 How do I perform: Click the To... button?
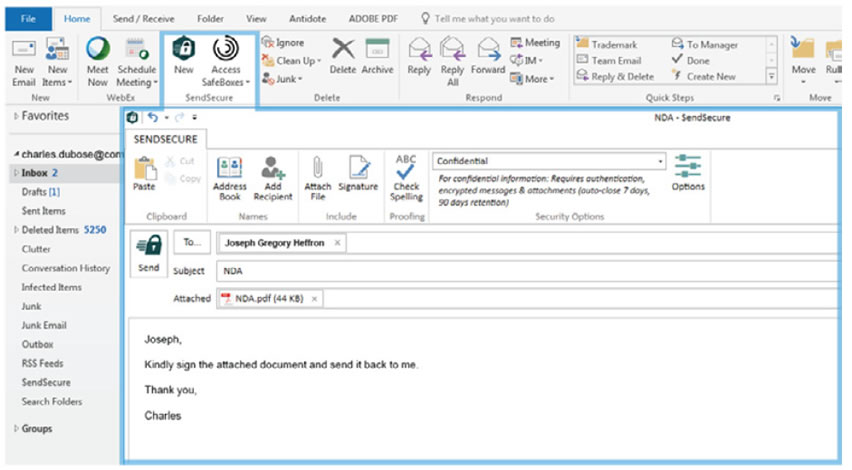click(x=192, y=242)
